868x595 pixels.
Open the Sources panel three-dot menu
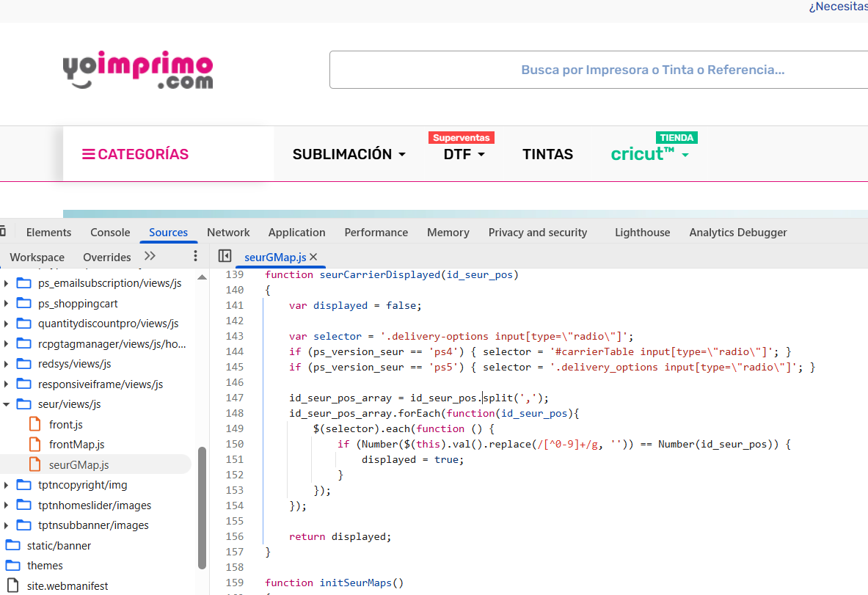[195, 256]
